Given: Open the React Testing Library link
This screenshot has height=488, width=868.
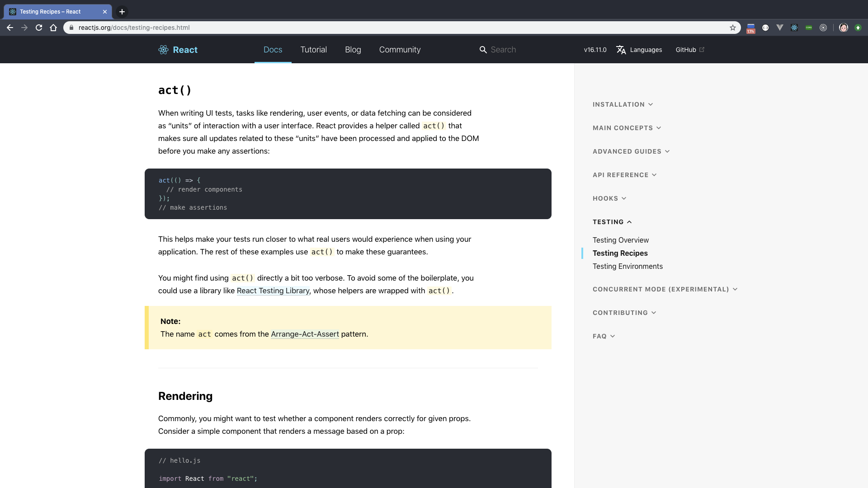Looking at the screenshot, I should pos(273,291).
